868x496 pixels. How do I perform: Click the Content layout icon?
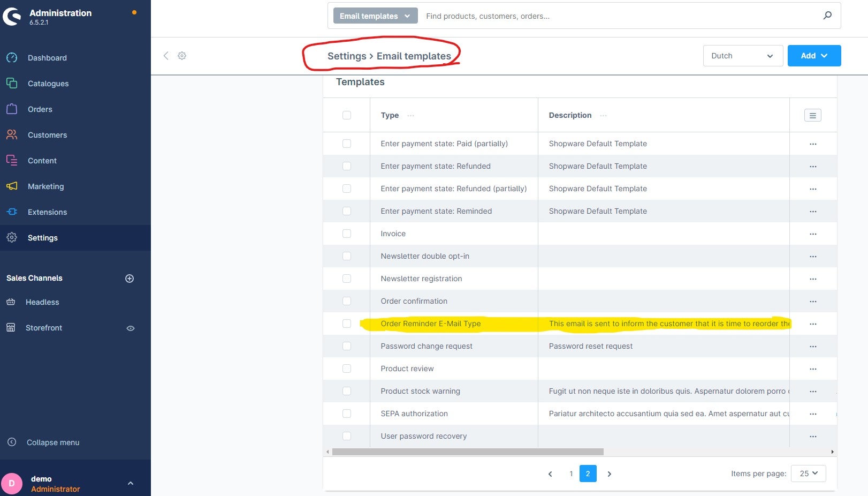[x=12, y=161]
